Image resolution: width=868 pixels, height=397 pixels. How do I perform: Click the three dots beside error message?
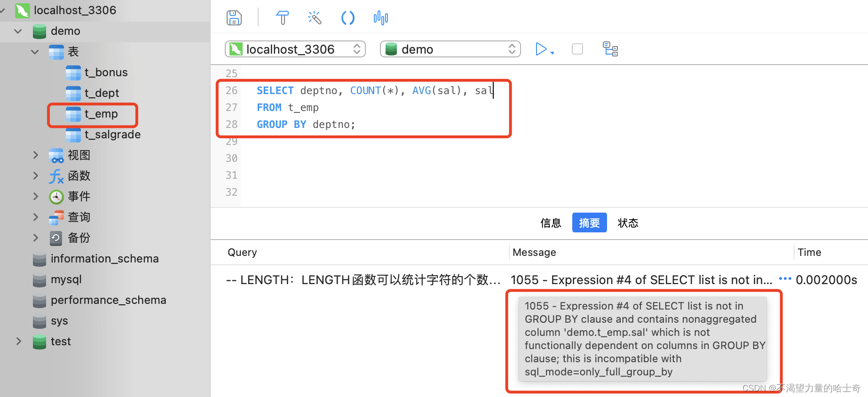[785, 279]
